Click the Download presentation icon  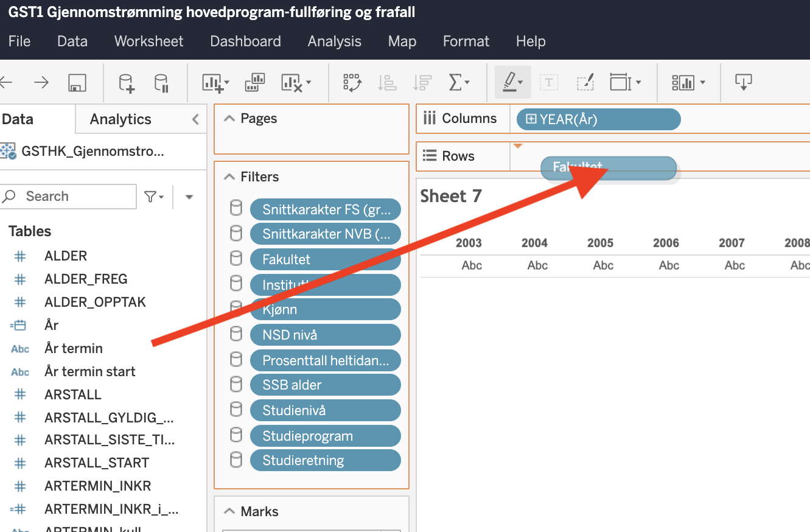click(744, 82)
